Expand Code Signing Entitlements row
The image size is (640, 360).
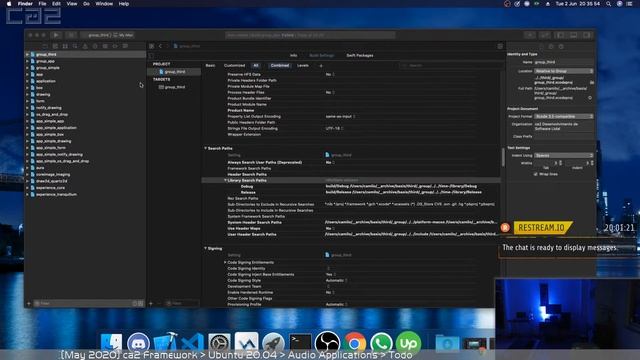[x=225, y=262]
